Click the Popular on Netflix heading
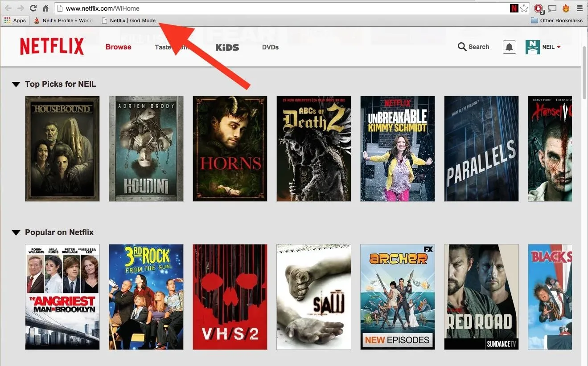Screen dimensions: 588x366 coord(59,232)
